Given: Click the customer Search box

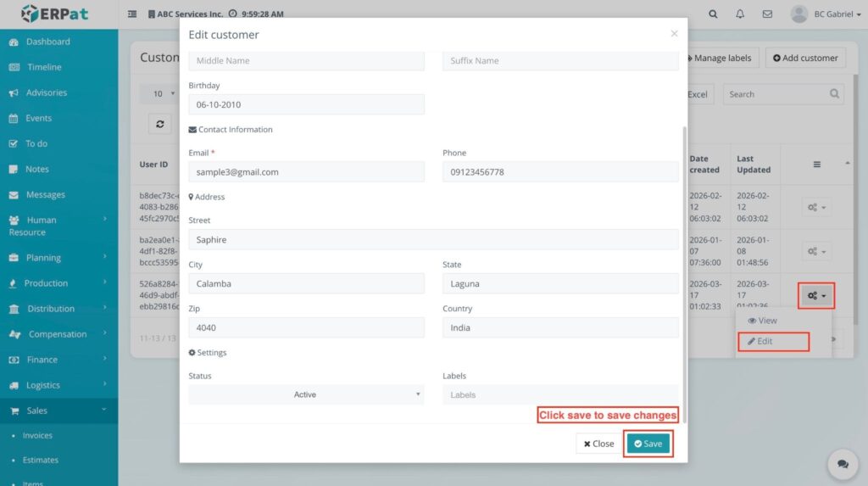Looking at the screenshot, I should [782, 94].
